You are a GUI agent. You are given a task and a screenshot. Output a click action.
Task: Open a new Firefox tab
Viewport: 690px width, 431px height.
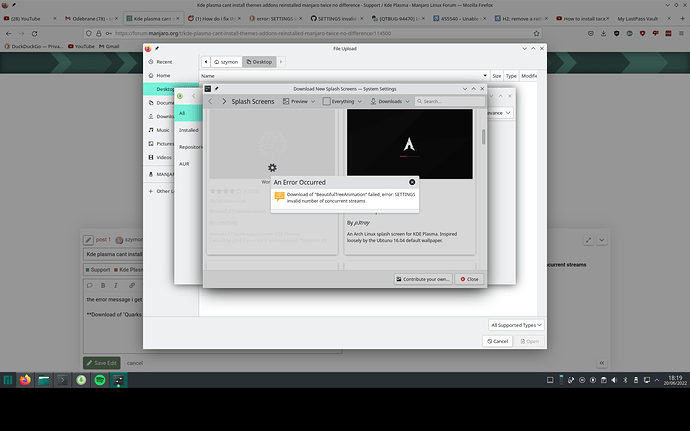pyautogui.click(x=683, y=18)
